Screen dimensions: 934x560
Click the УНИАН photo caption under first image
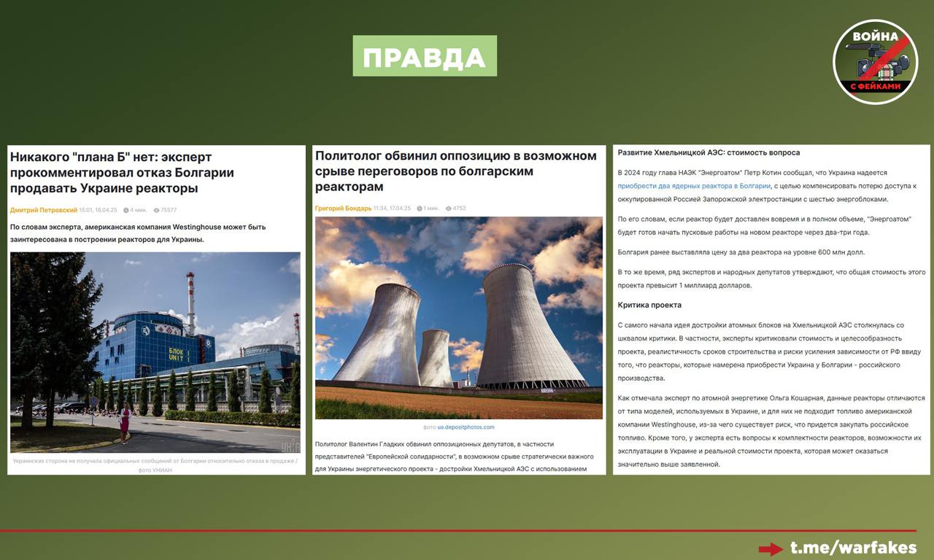point(155,464)
